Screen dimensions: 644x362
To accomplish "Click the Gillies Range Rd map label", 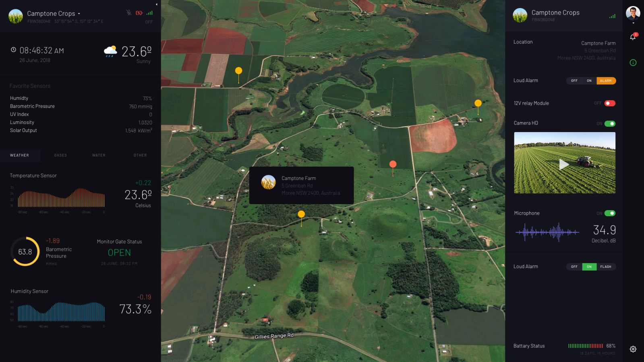I will pyautogui.click(x=274, y=336).
